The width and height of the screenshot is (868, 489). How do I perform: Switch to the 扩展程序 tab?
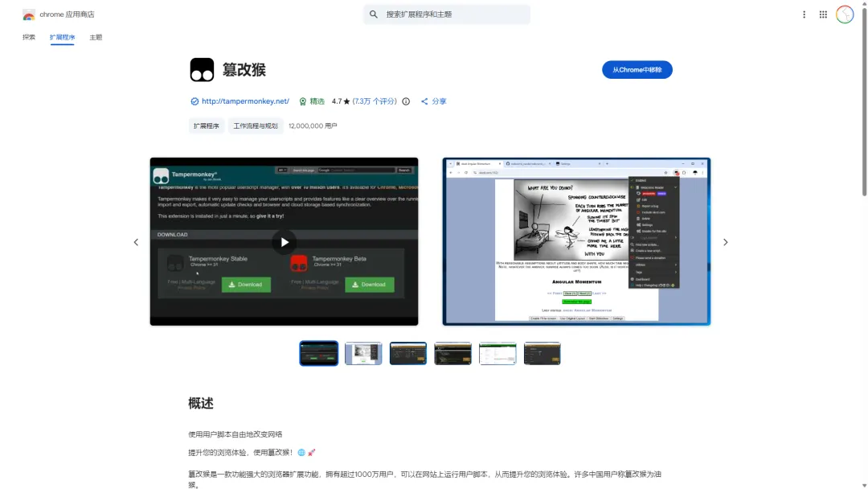(62, 37)
